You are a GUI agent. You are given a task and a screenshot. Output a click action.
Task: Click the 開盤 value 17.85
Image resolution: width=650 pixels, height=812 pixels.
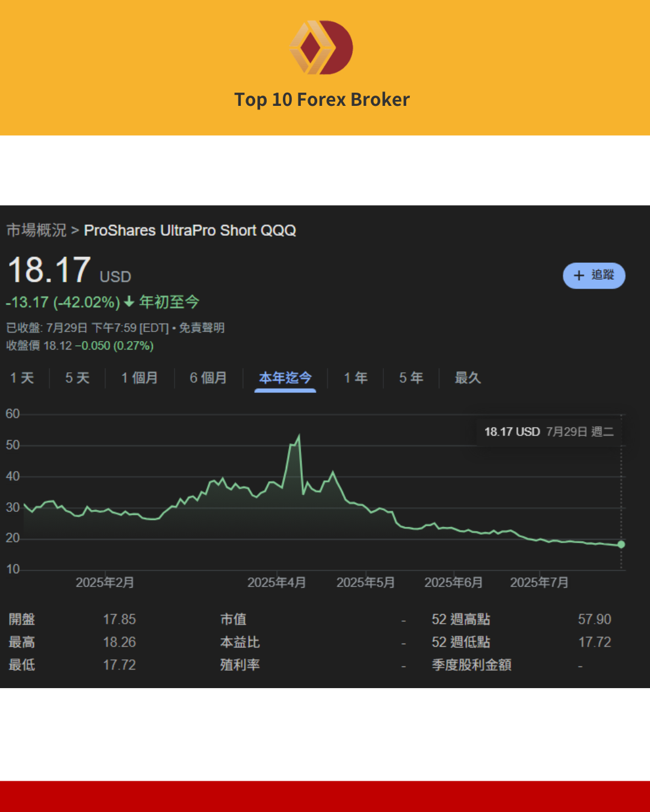point(119,620)
